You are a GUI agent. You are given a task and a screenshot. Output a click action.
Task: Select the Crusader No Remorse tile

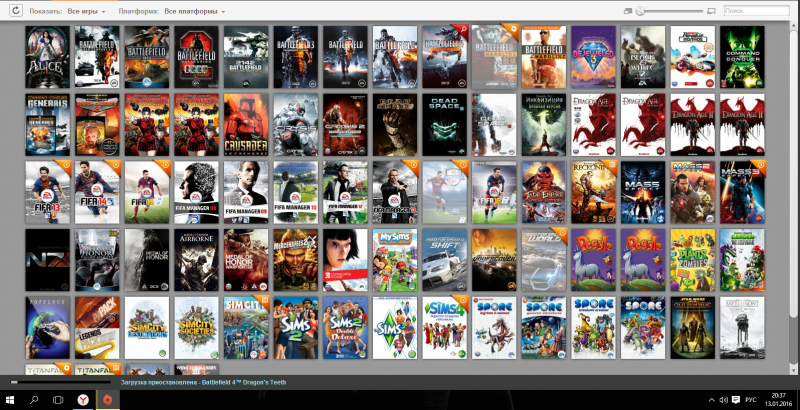pos(246,125)
